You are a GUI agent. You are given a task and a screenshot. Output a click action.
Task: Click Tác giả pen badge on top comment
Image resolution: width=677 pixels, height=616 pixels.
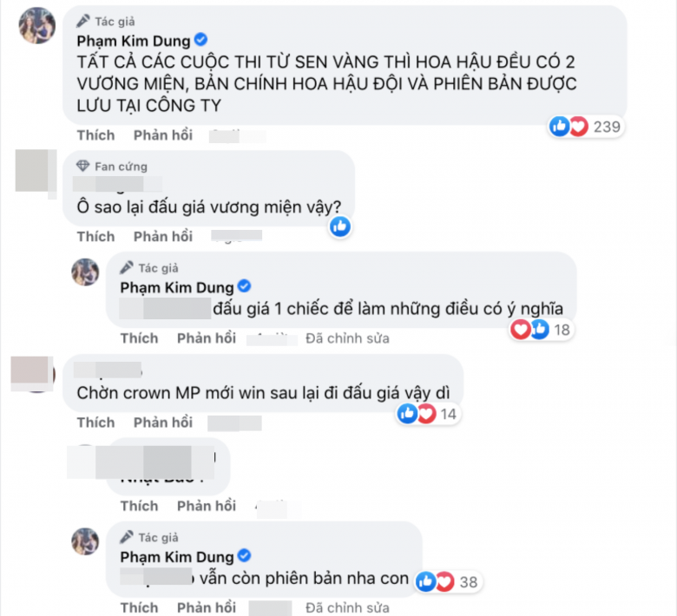[83, 21]
